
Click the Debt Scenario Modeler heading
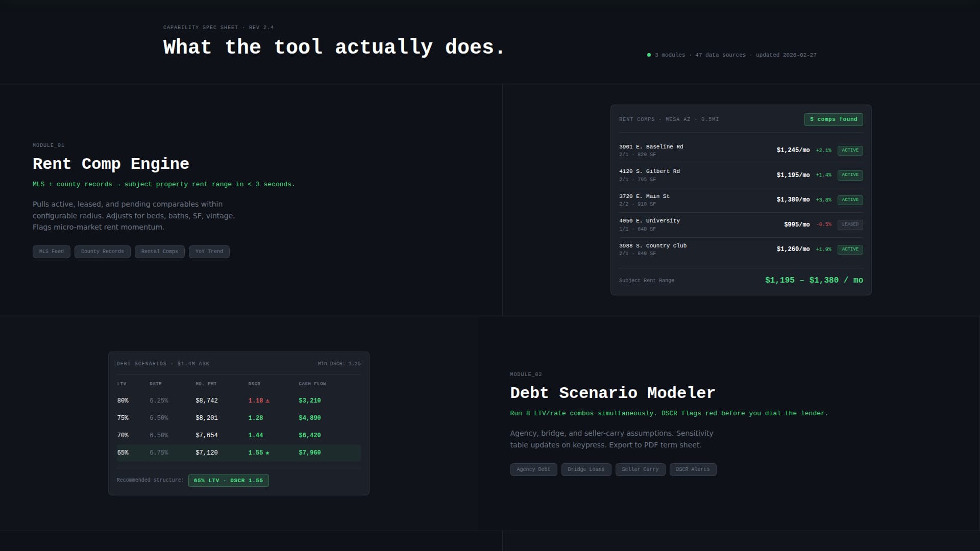tap(612, 393)
